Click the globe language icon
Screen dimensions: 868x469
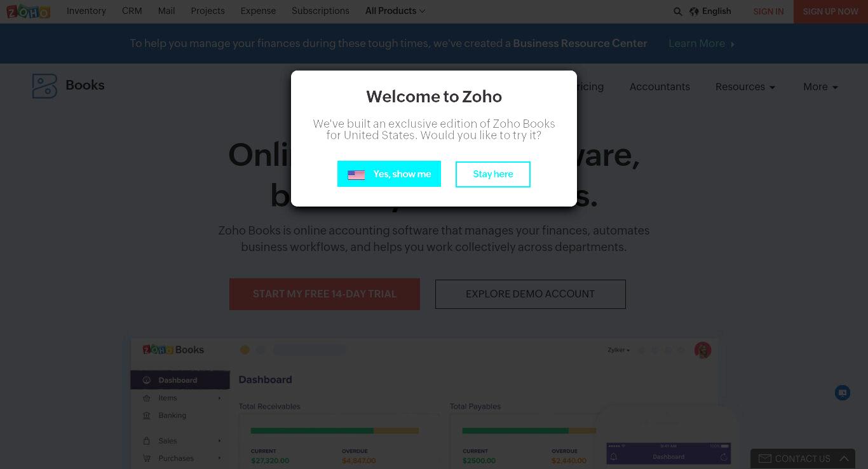[x=694, y=11]
